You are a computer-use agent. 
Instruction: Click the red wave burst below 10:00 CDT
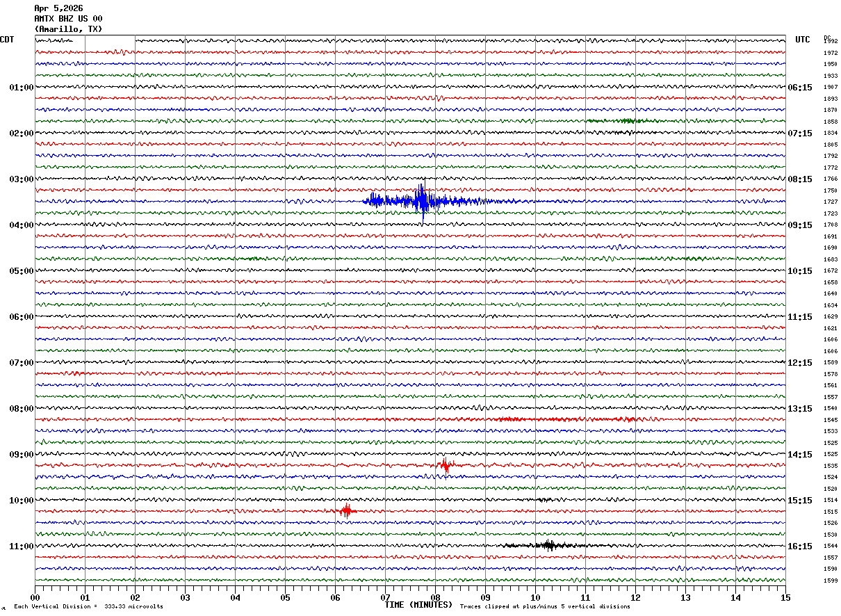point(346,510)
